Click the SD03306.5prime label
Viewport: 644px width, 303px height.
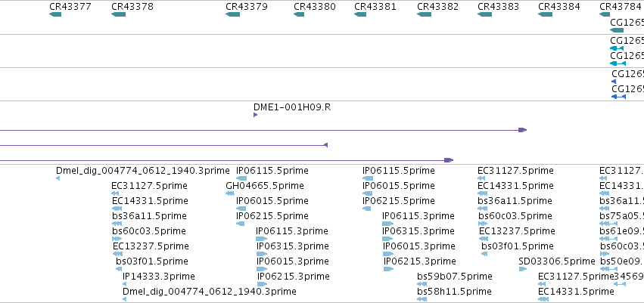557,261
